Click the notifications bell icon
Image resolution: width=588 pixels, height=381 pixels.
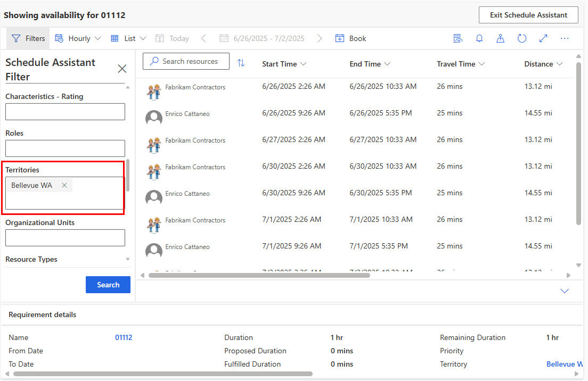[479, 38]
